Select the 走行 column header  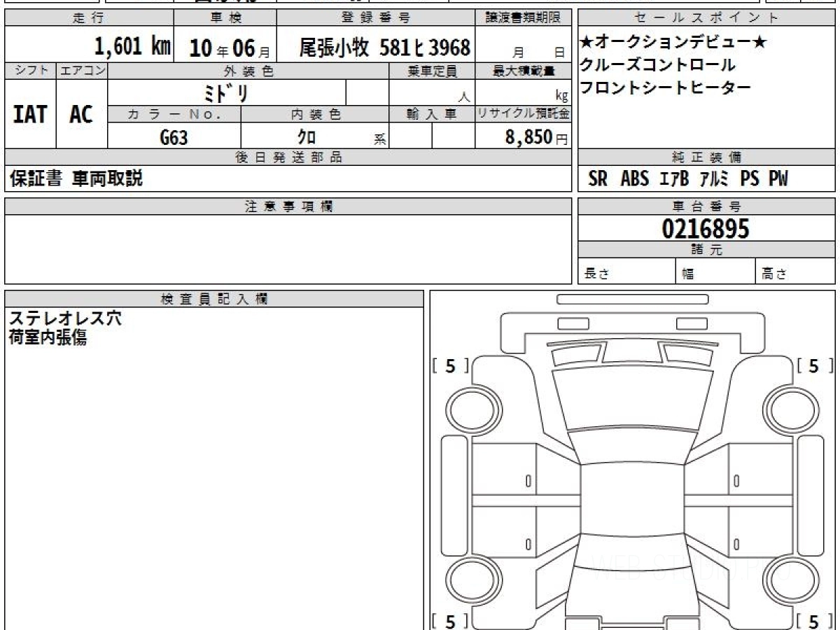click(x=89, y=17)
